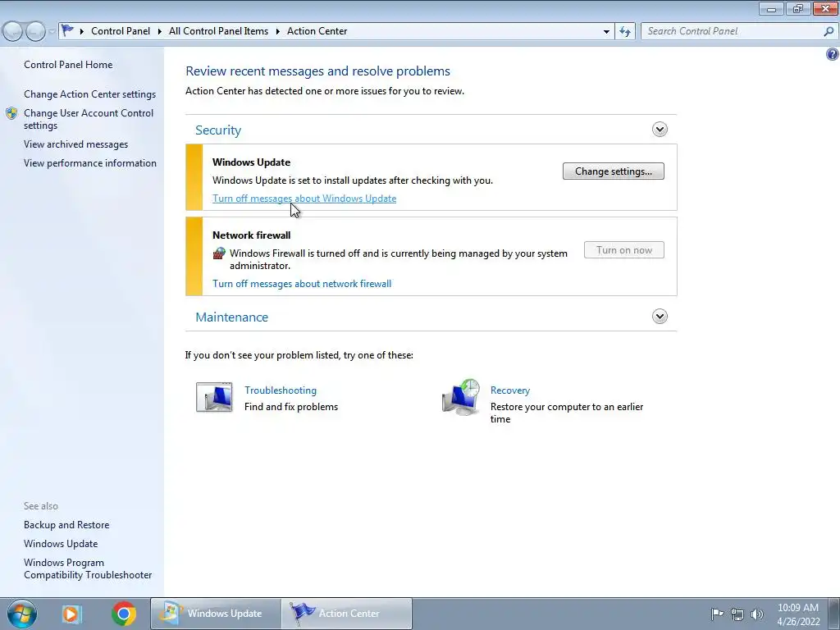Click the refresh button beside address bar
Viewport: 840px width, 630px height.
point(625,31)
